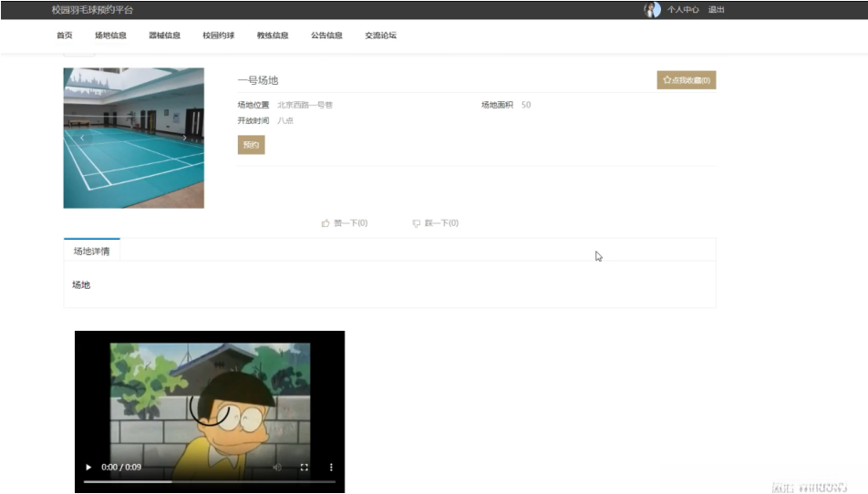Click the badminton court photo
The image size is (868, 494).
pos(133,138)
